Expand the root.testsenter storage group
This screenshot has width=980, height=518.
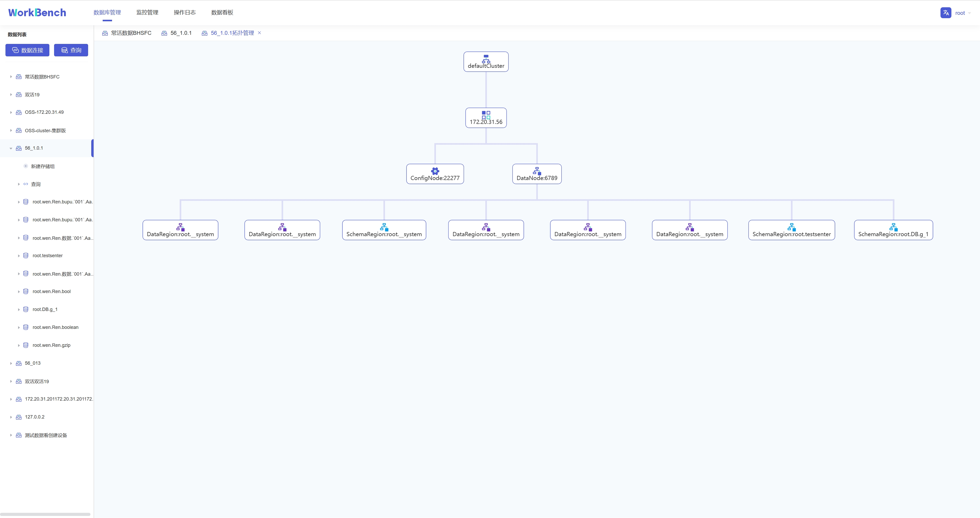coord(19,256)
